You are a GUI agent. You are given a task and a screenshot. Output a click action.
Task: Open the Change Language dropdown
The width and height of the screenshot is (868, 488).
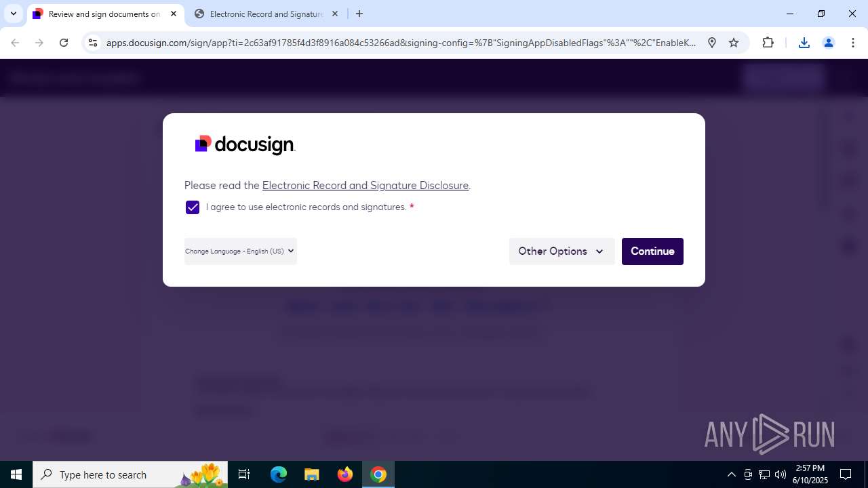[x=241, y=251]
